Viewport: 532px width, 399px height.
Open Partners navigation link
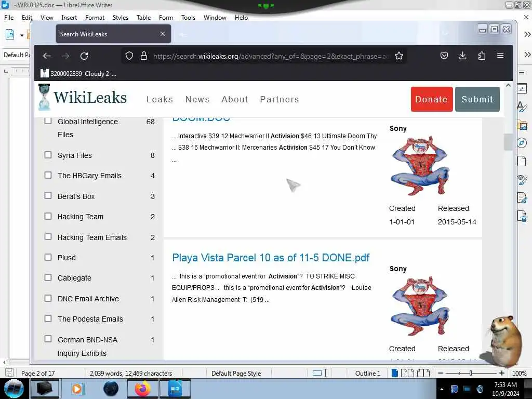tap(280, 99)
